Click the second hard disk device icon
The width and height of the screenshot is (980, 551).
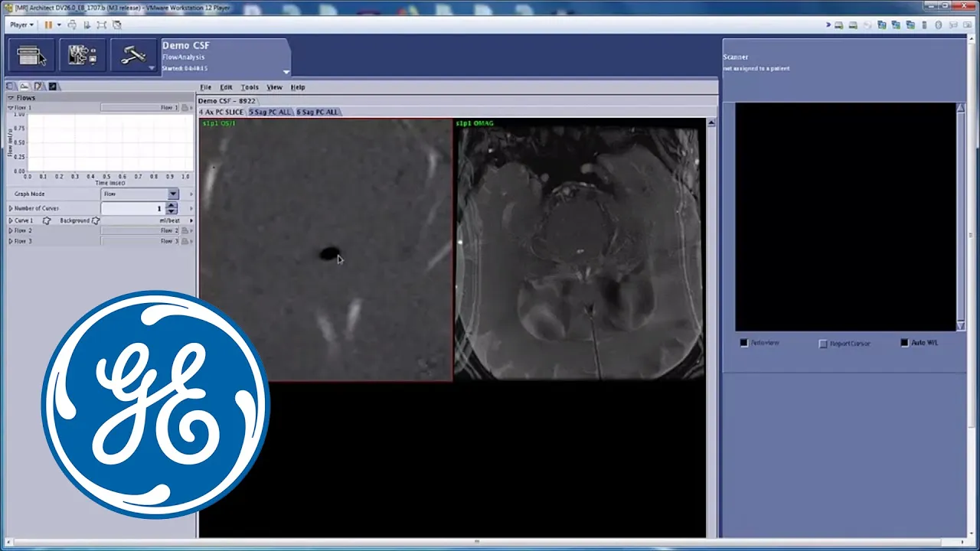click(853, 25)
